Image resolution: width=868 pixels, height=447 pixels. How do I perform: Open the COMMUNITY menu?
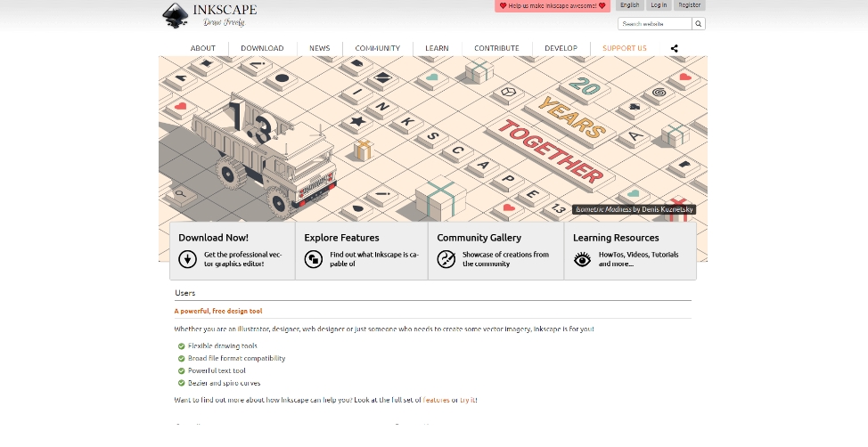point(377,48)
